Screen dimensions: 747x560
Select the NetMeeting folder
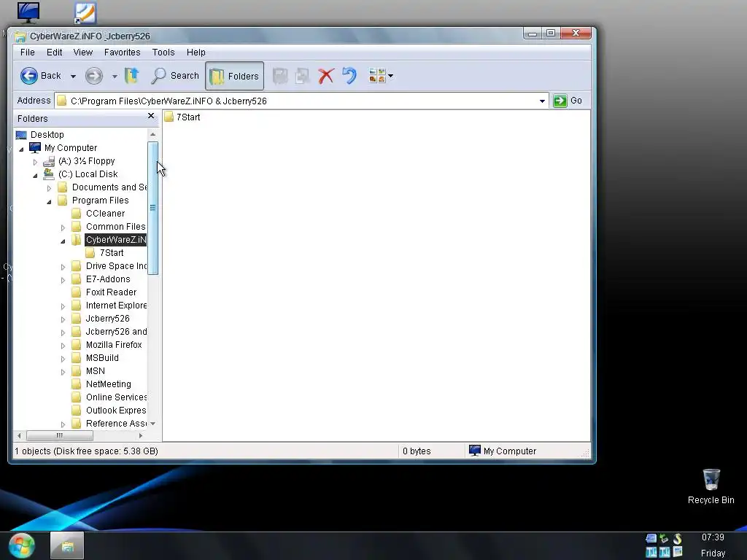pos(108,384)
